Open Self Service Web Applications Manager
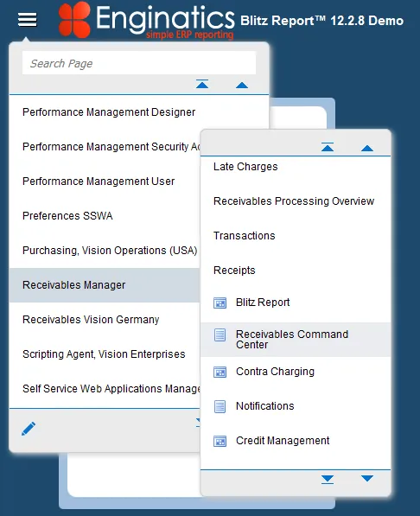Screen dimensions: 420x516 click(111, 389)
